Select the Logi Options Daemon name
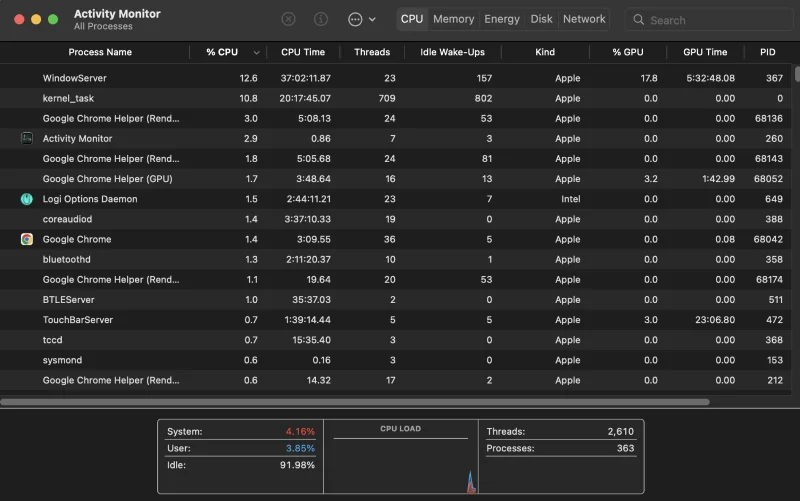Viewport: 800px width, 501px height. coord(90,199)
